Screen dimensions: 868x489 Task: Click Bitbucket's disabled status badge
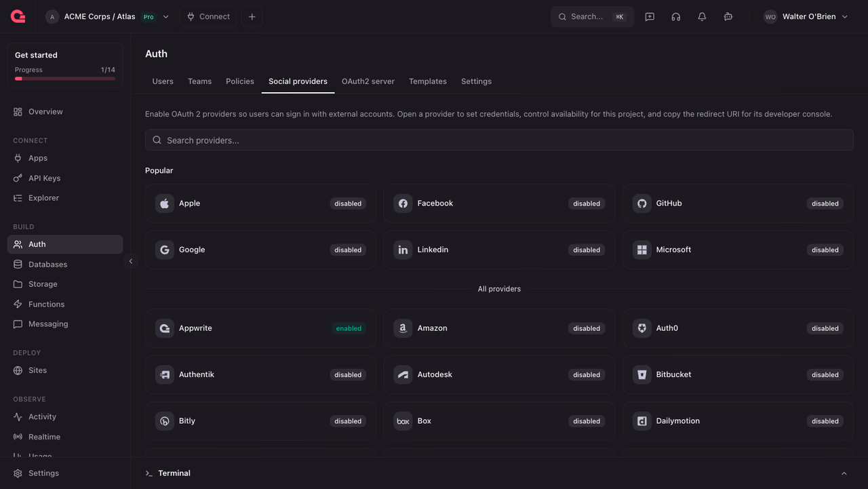click(825, 374)
